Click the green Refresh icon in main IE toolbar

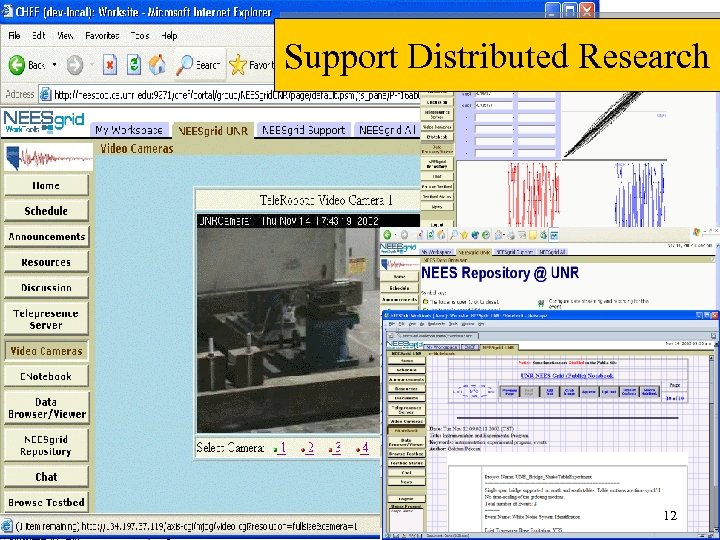click(x=134, y=65)
